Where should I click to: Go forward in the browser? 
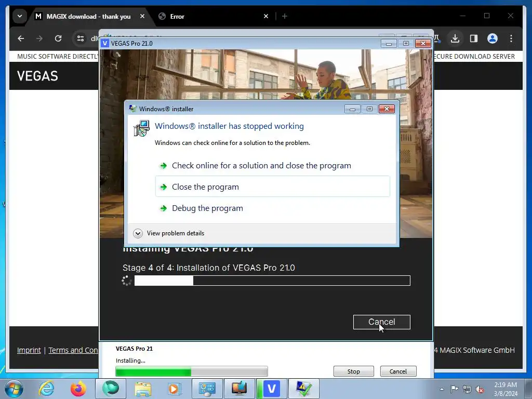coord(39,38)
